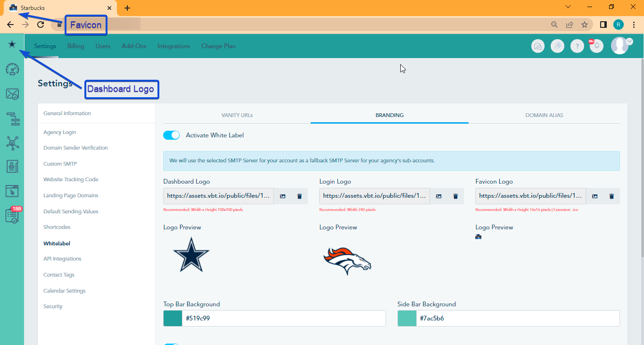Open the user profile avatar
Screen dimensions: 644x345
click(619, 46)
